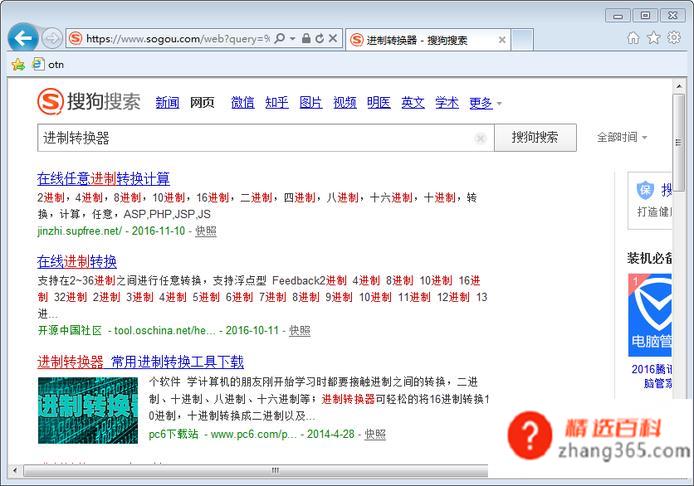This screenshot has height=486, width=694.
Task: Switch to 明医 search category
Action: point(379,103)
